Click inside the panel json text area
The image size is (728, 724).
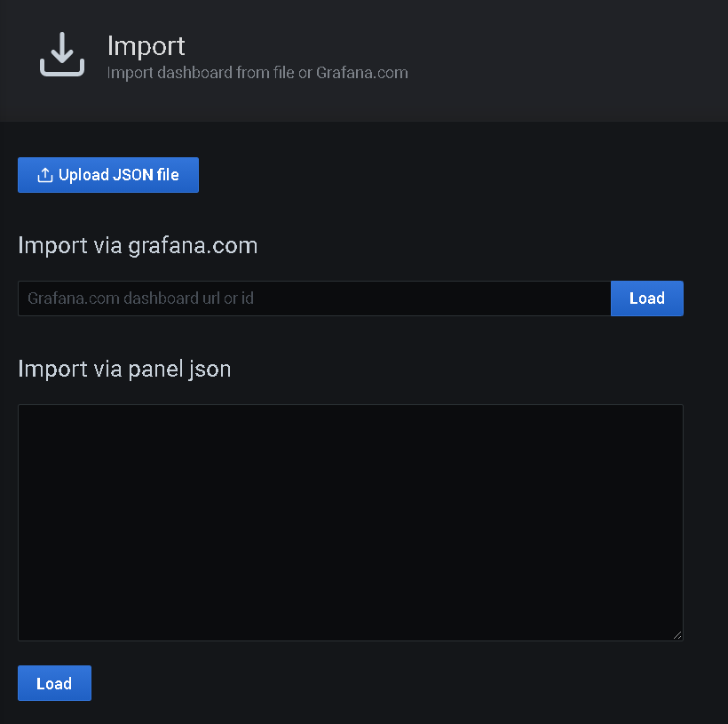(350, 520)
